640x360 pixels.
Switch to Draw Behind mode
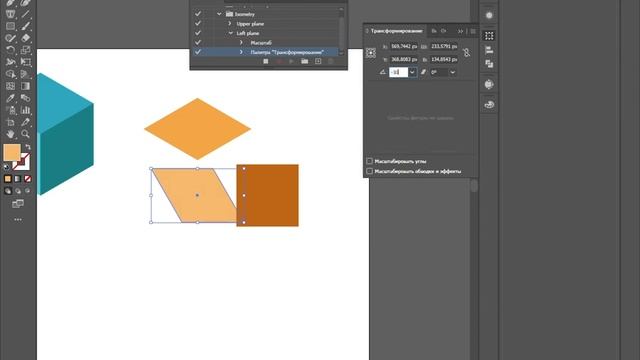(18, 191)
